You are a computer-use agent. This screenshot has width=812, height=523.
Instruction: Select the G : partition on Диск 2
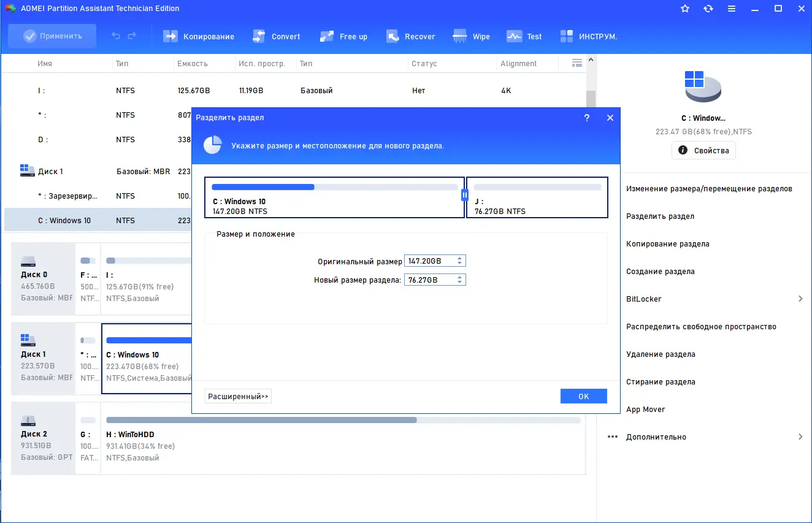click(88, 438)
